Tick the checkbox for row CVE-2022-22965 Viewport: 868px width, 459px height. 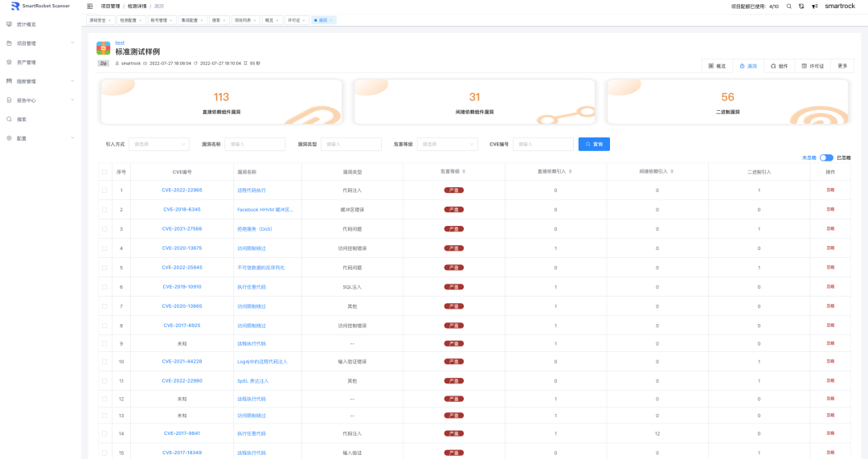(104, 191)
